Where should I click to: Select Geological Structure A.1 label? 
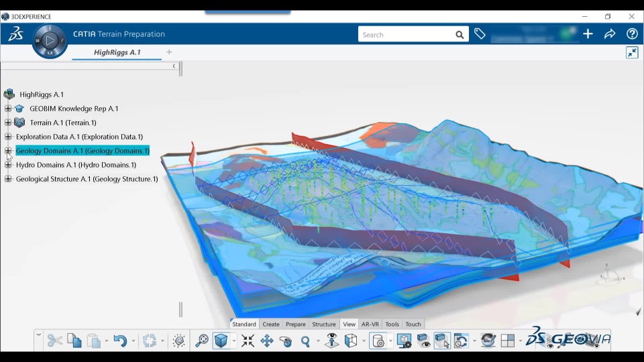87,178
